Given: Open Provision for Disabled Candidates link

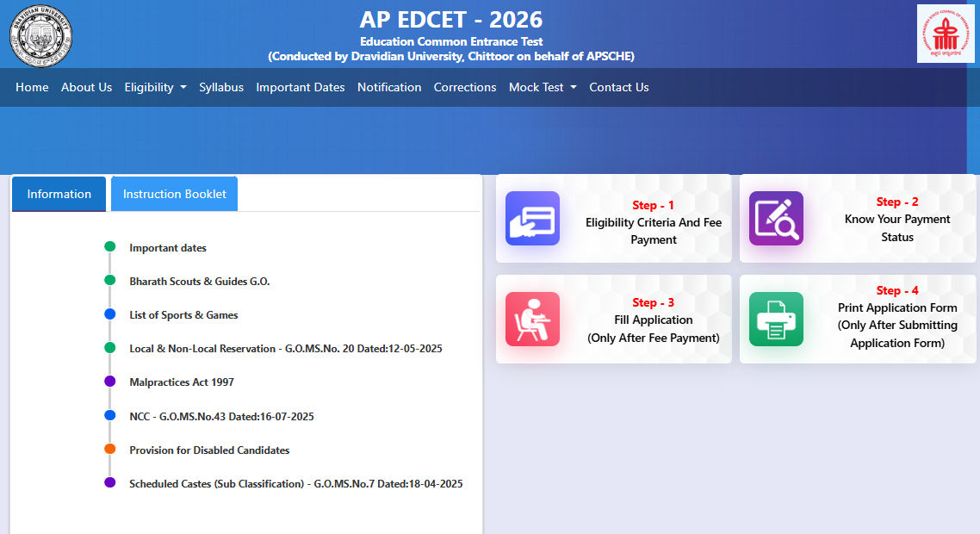Looking at the screenshot, I should coord(209,450).
